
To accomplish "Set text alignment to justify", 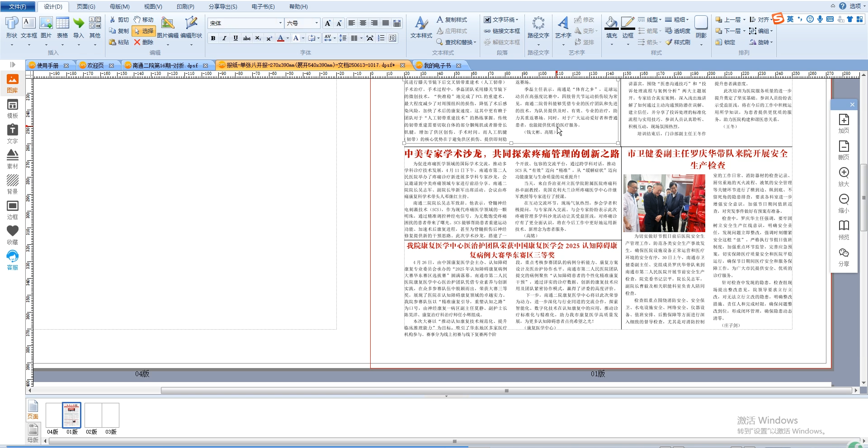I will click(385, 23).
